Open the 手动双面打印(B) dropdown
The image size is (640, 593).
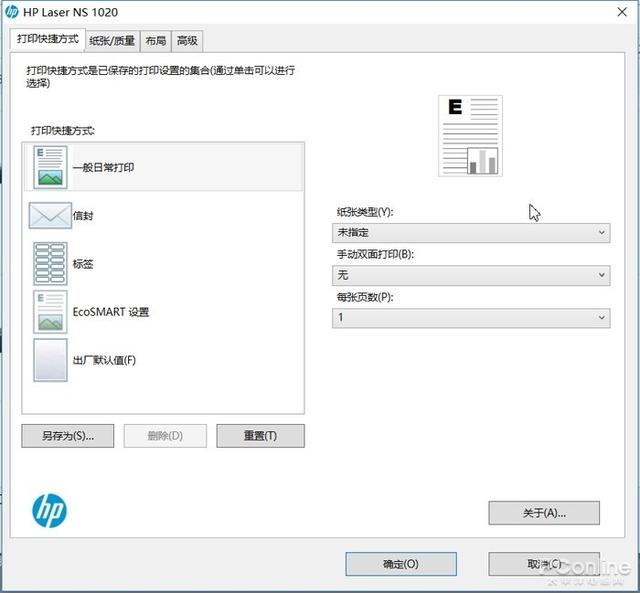point(471,275)
